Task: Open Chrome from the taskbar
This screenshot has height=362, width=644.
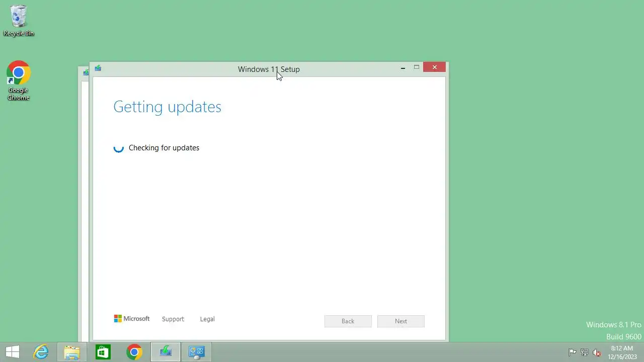Action: [134, 352]
